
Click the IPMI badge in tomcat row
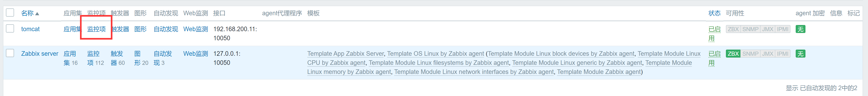[x=782, y=29]
